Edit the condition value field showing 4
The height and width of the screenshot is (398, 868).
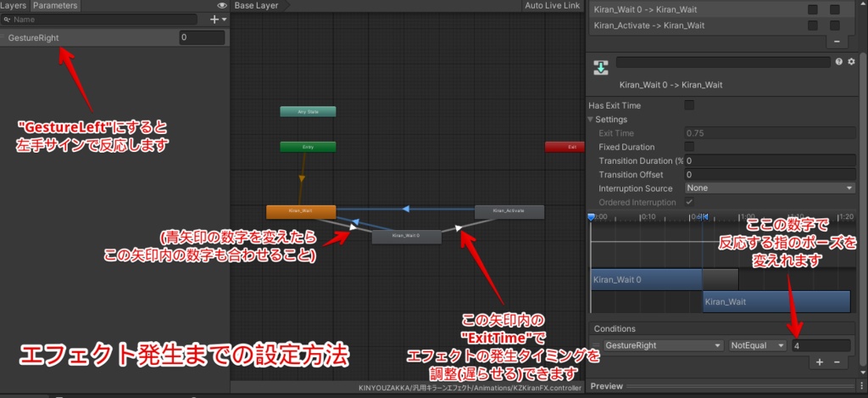click(821, 345)
